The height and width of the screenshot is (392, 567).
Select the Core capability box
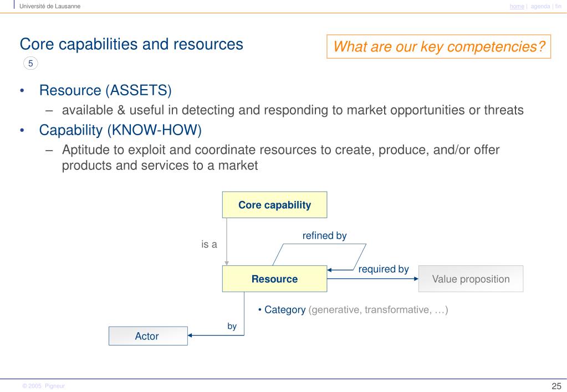click(x=274, y=205)
